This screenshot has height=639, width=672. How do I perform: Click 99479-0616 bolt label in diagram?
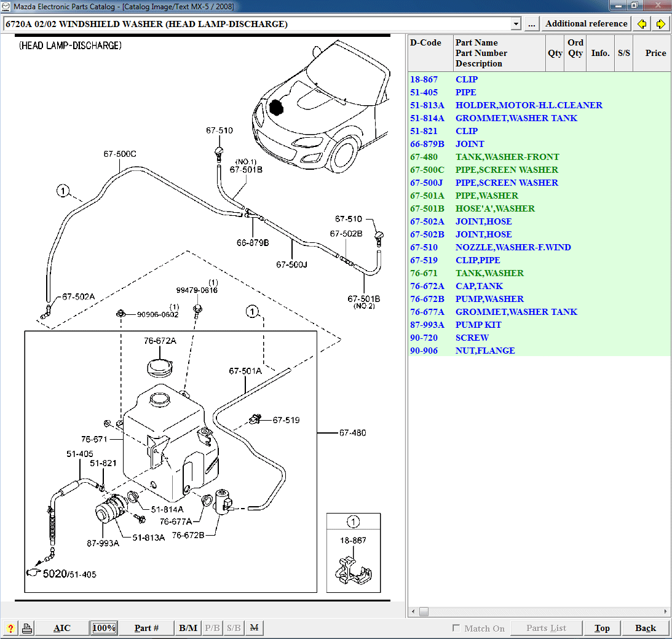tap(197, 290)
